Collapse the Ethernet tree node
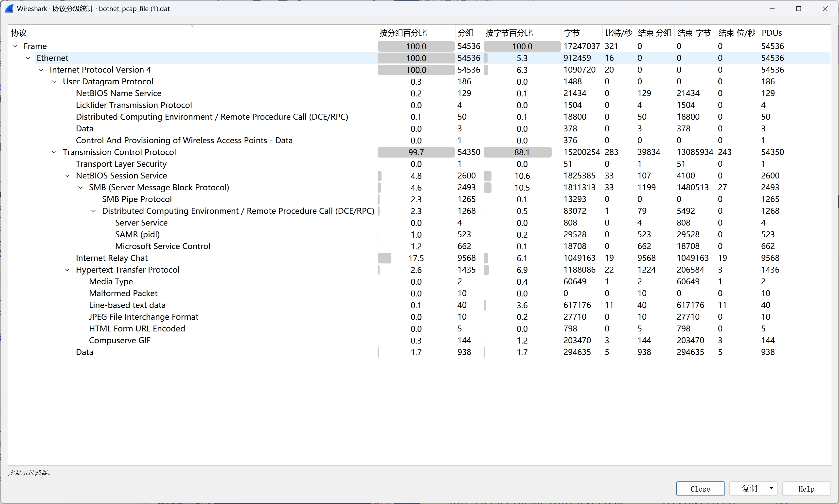 28,58
